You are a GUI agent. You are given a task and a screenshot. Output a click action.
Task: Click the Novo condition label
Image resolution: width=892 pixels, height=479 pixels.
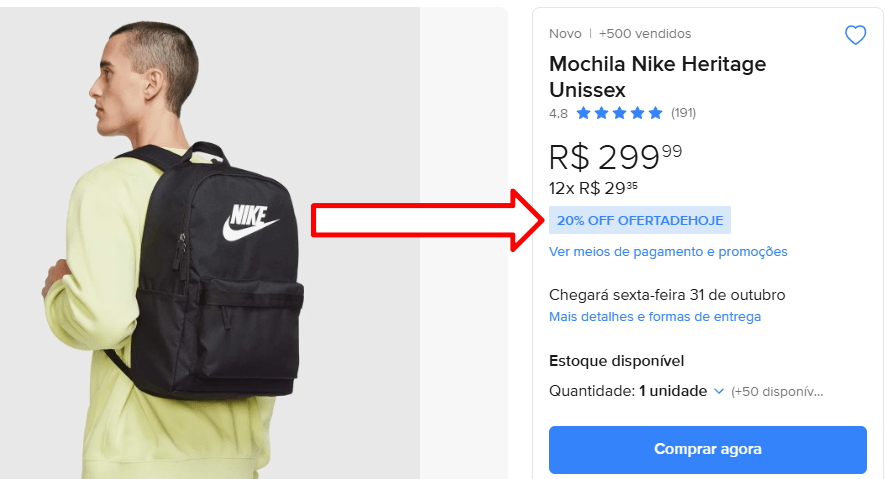[x=565, y=34]
